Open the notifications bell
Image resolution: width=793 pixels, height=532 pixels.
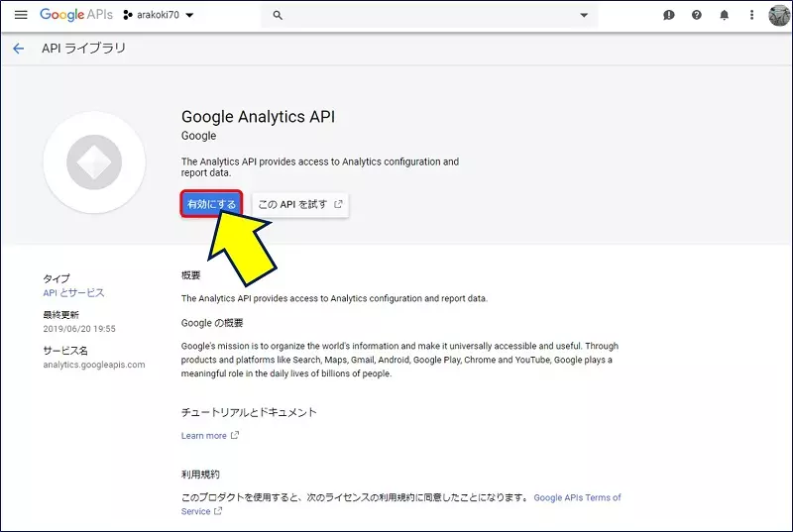(725, 15)
